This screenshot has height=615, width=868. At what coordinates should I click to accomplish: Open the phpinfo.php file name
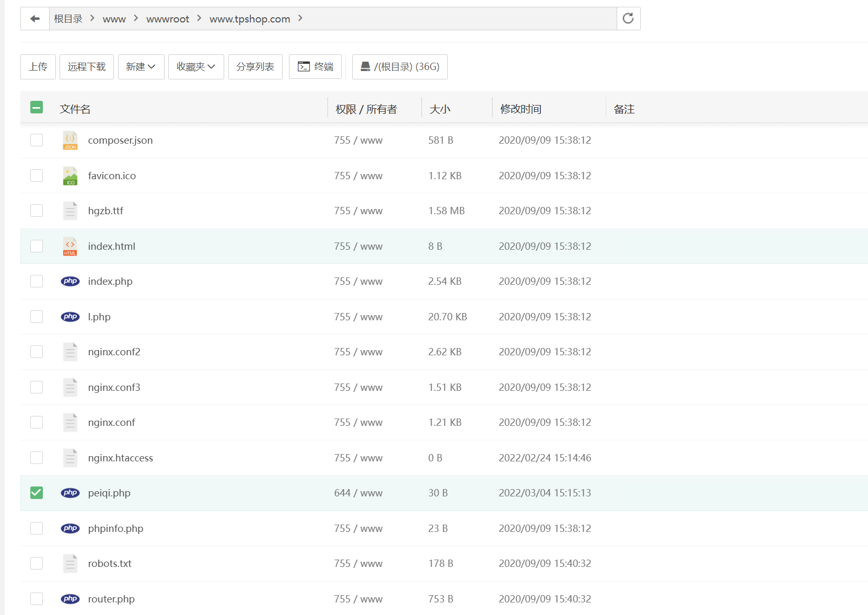click(115, 529)
